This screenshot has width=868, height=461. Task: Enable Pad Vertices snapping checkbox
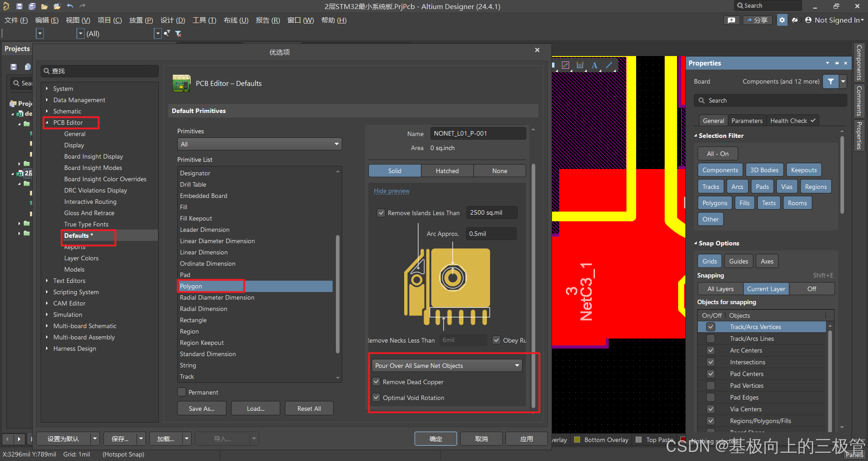[x=711, y=386]
